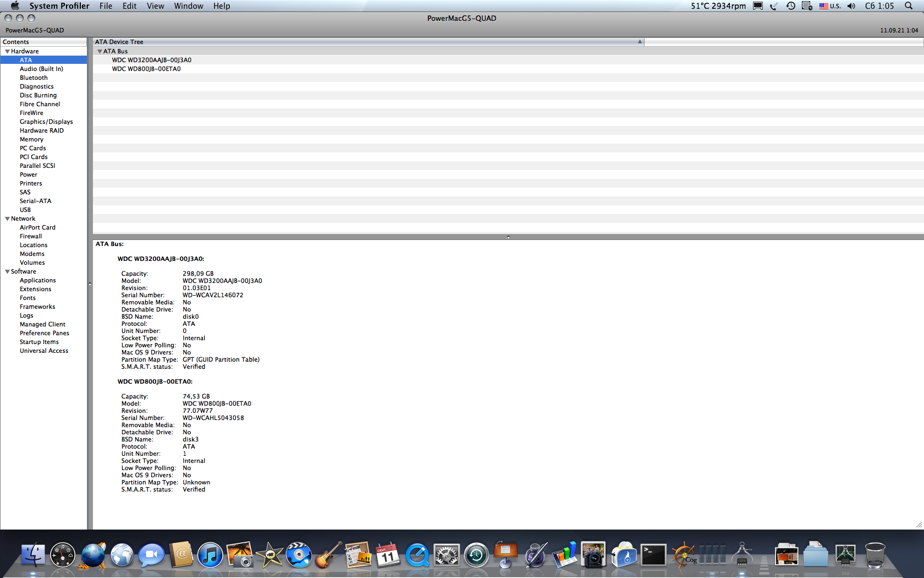Open Time Machine from the Dock

tap(476, 555)
